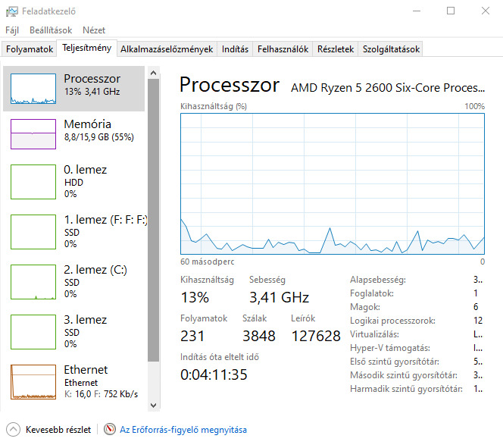Open the Beállítások menu
The image size is (503, 448).
point(51,30)
